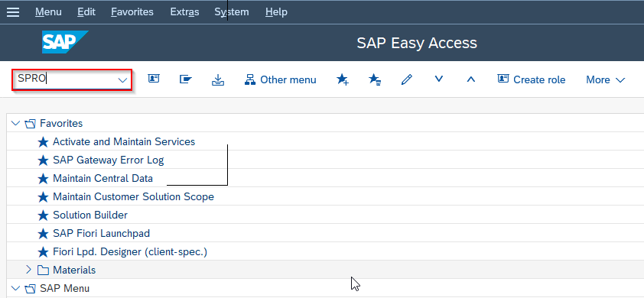Select SAP Gateway Error Log favorite
Viewport: 644px width, 298px height.
109,160
